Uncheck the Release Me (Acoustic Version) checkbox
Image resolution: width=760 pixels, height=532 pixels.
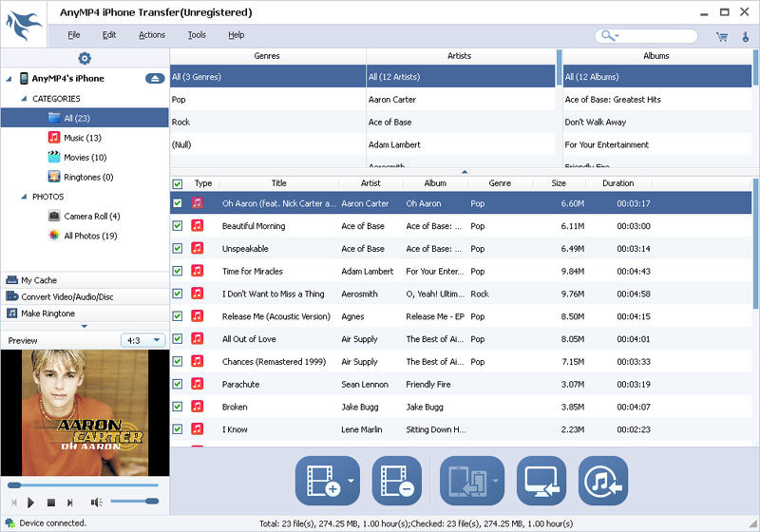[178, 316]
